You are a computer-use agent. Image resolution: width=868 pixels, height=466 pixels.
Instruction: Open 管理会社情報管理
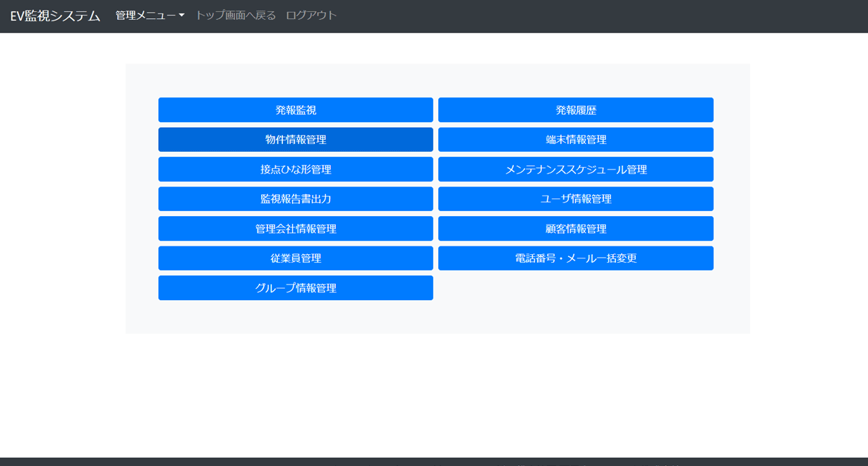point(296,229)
